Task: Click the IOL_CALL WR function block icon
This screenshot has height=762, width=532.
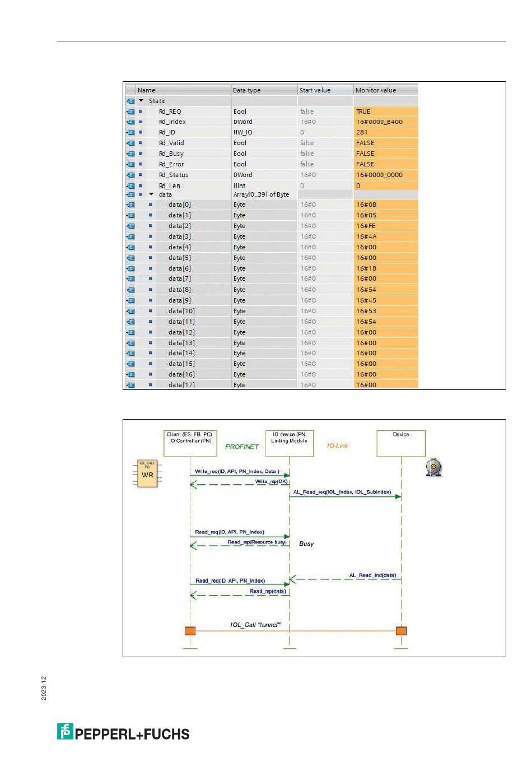Action: [x=147, y=473]
